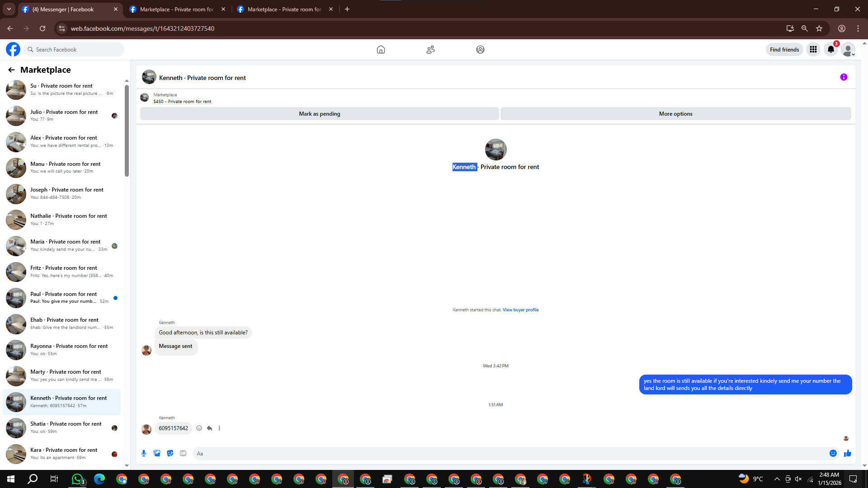The width and height of the screenshot is (868, 488).
Task: Open Paul's Private room conversation
Action: [63, 298]
